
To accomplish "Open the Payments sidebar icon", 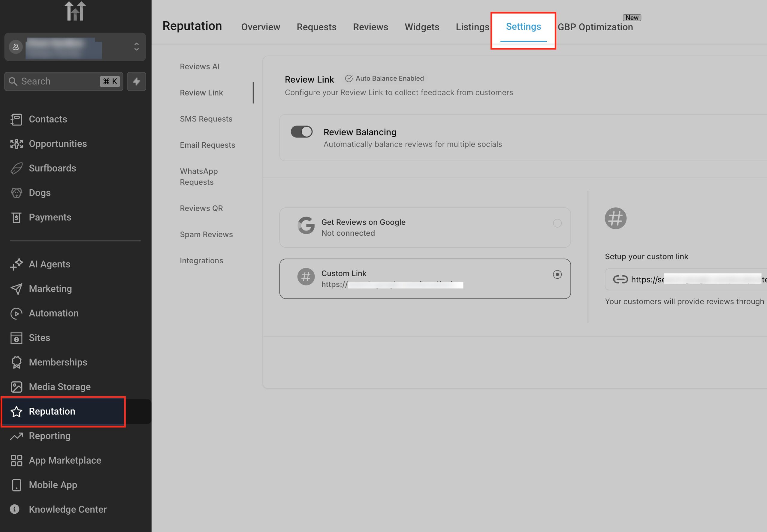I will pyautogui.click(x=16, y=217).
